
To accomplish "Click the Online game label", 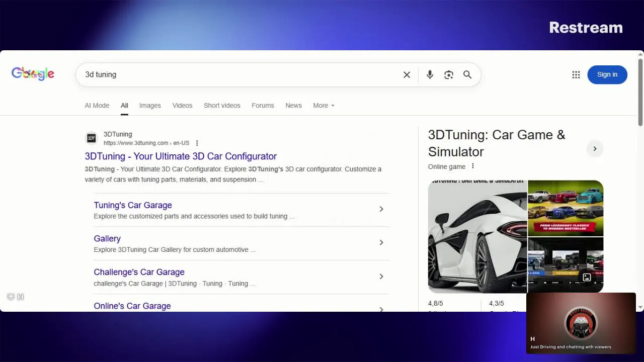I will pyautogui.click(x=447, y=167).
